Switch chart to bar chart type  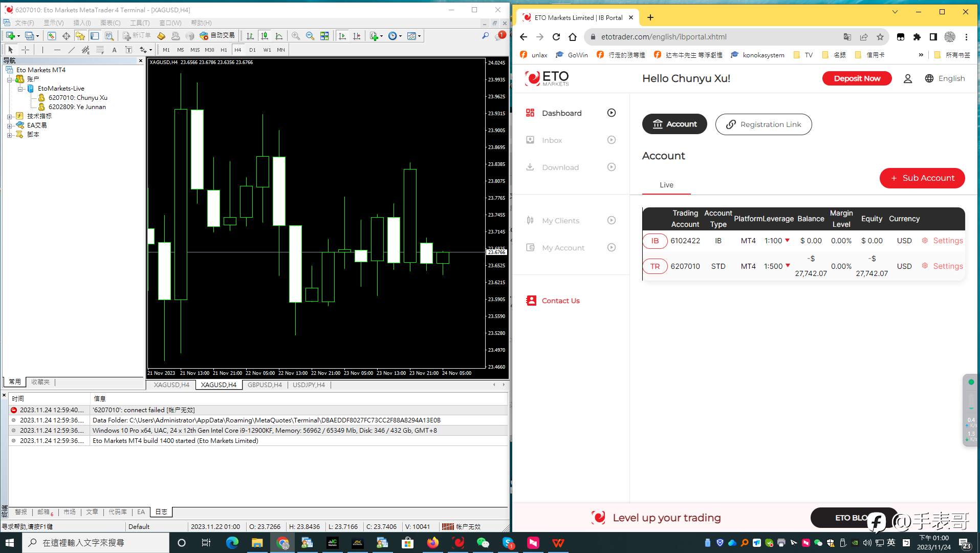pyautogui.click(x=250, y=36)
